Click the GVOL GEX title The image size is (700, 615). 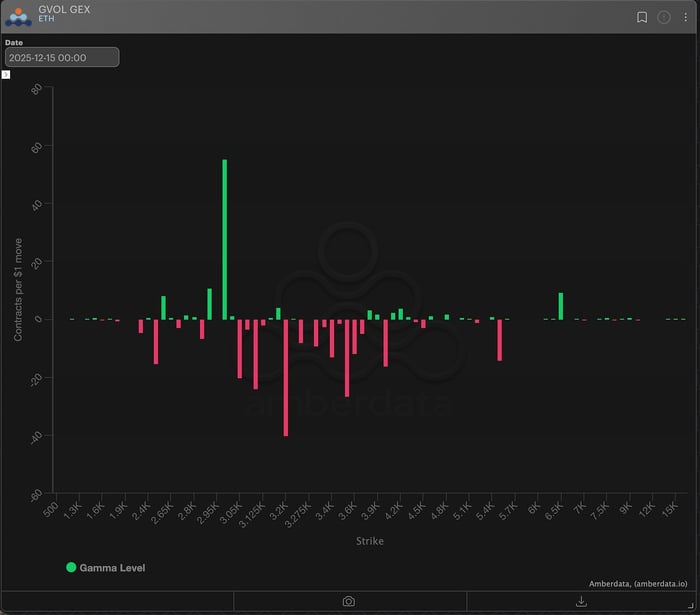tap(64, 9)
